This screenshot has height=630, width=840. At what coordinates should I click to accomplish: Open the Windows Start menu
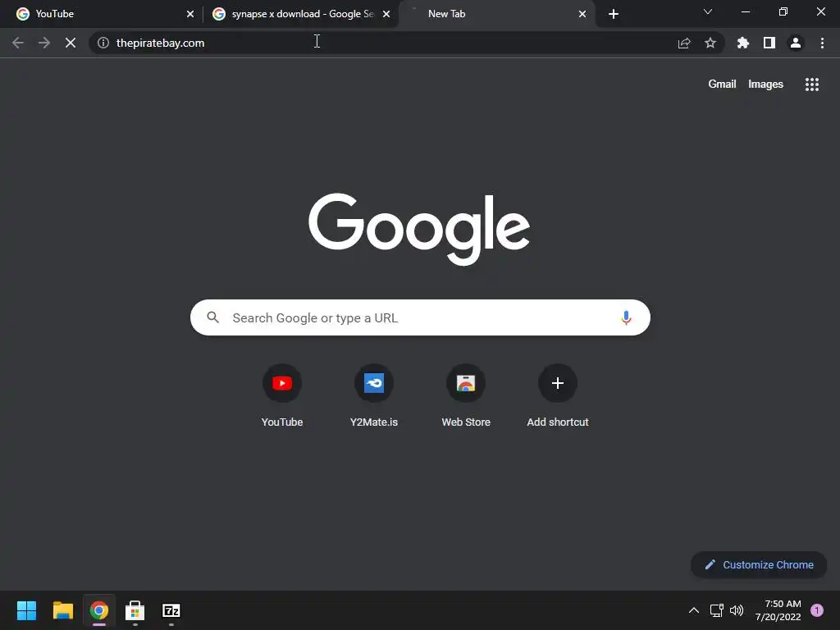tap(26, 610)
